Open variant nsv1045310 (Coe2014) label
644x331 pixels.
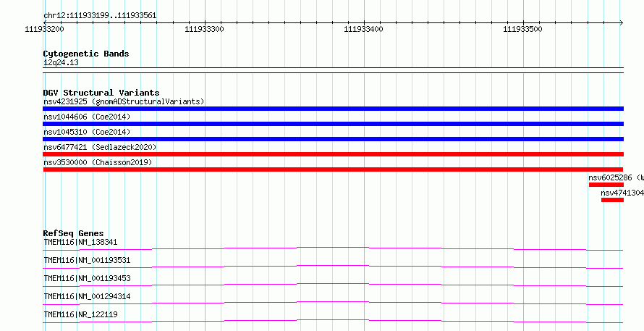[87, 132]
